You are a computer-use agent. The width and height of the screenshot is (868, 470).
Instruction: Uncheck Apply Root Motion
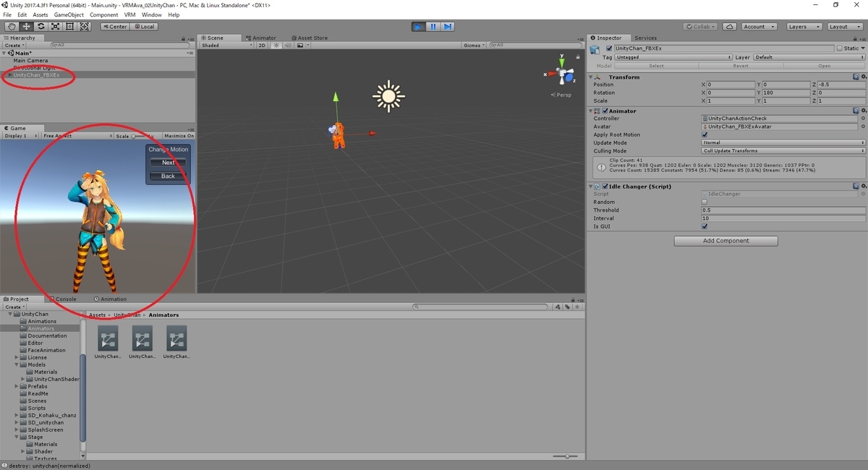[705, 134]
